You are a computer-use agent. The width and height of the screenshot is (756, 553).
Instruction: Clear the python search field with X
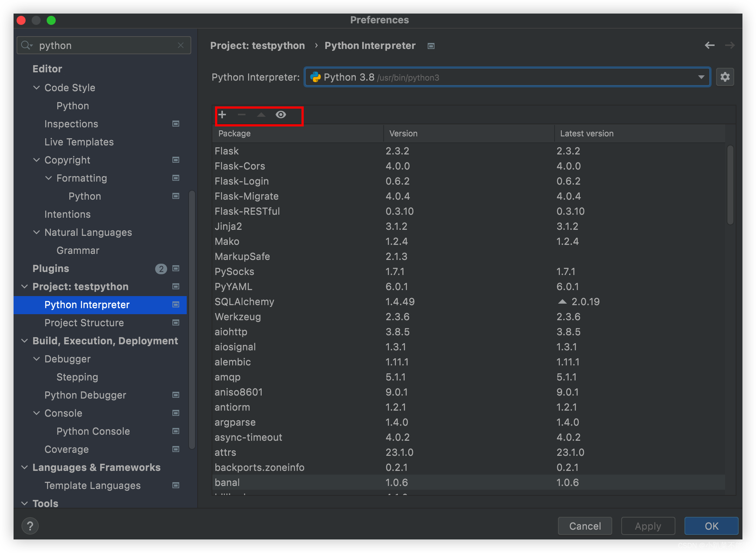pos(181,45)
